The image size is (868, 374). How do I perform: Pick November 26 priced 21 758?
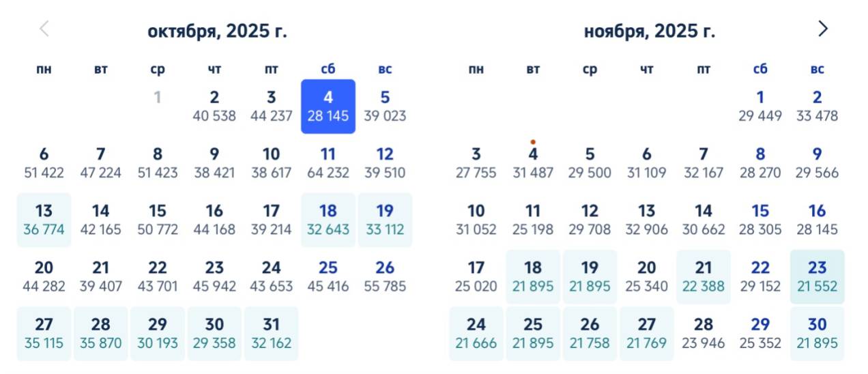pos(590,334)
